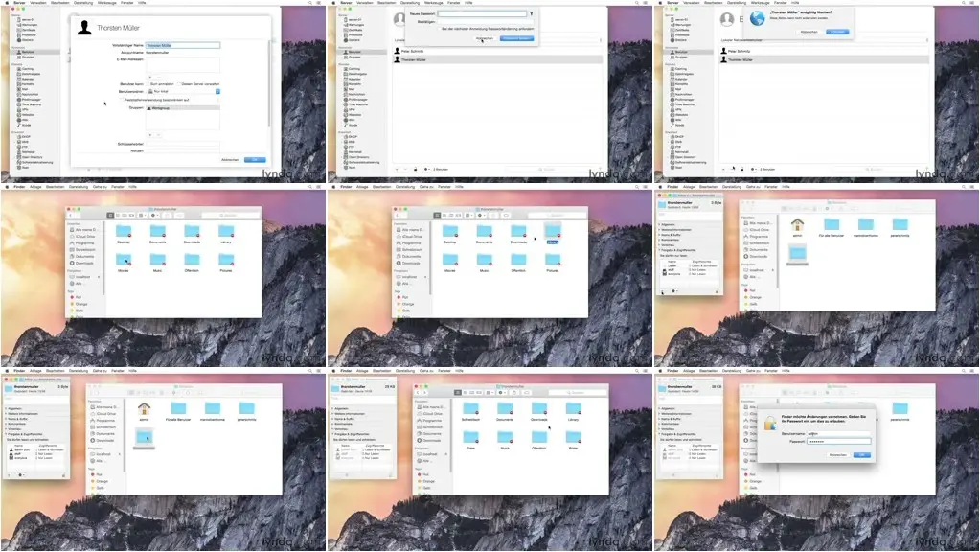Open Open Directory in password-sheet window's sidebar
This screenshot has width=980, height=552.
point(358,157)
